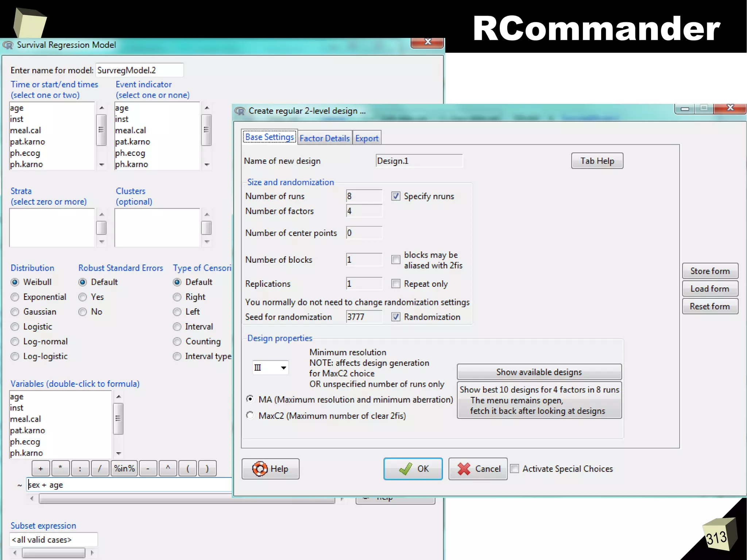747x560 pixels.
Task: Click the close parenthesis formula button
Action: pos(207,468)
